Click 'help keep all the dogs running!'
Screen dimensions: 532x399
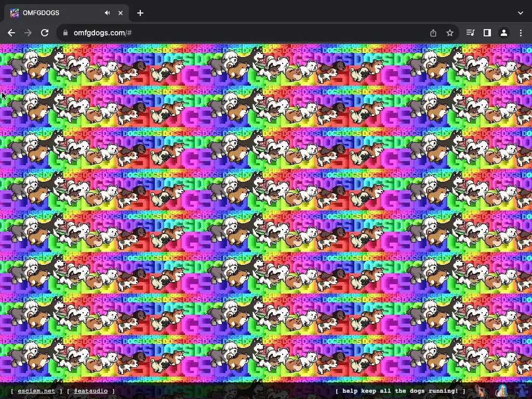pyautogui.click(x=401, y=391)
